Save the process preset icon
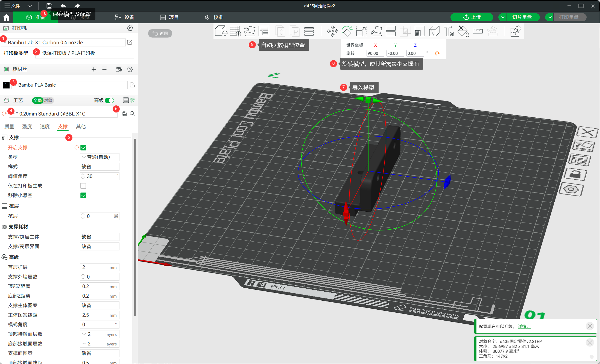 tap(124, 114)
